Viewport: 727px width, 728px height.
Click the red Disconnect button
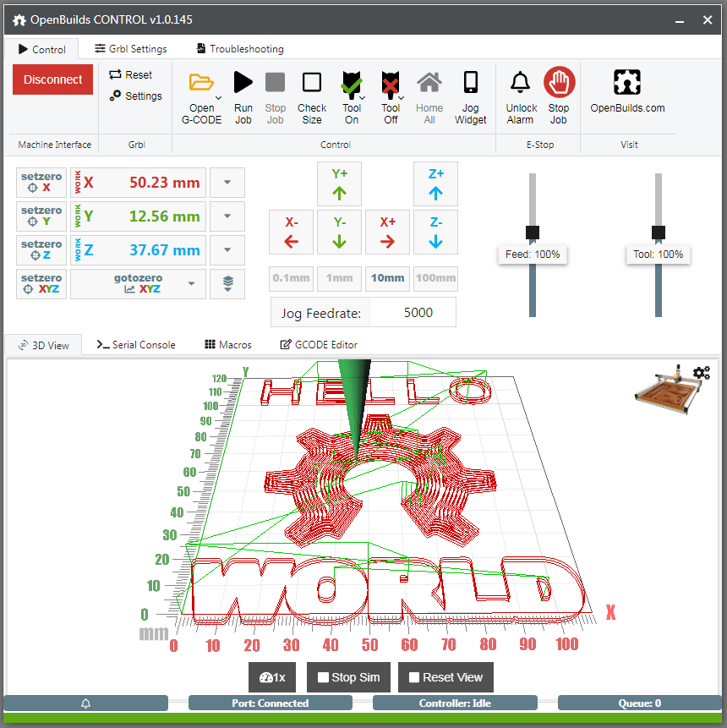[x=52, y=79]
